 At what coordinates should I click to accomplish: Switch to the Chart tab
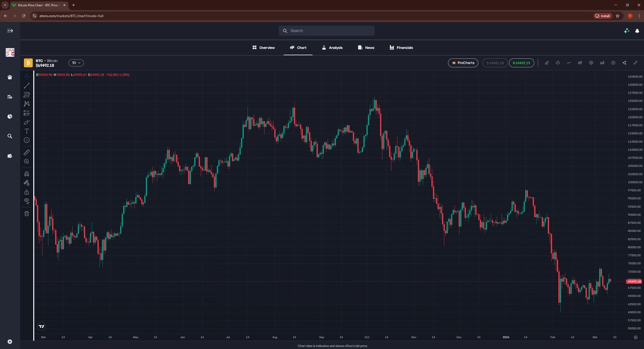click(298, 48)
